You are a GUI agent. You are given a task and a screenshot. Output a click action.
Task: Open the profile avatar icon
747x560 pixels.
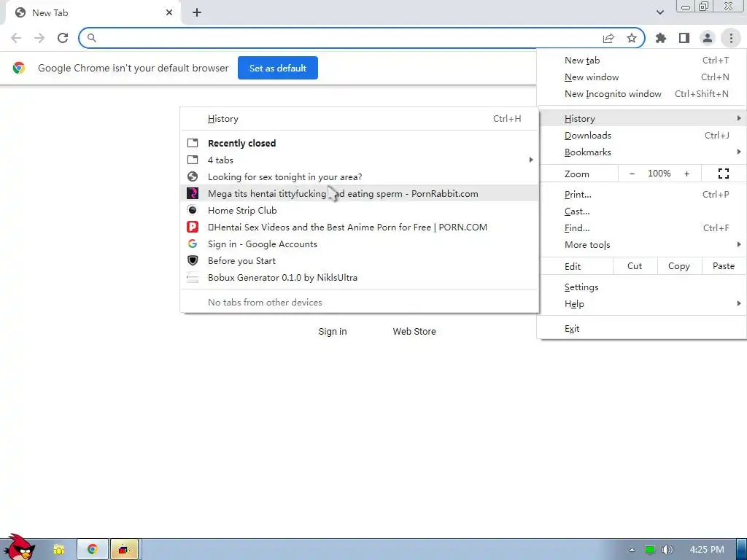pyautogui.click(x=708, y=38)
